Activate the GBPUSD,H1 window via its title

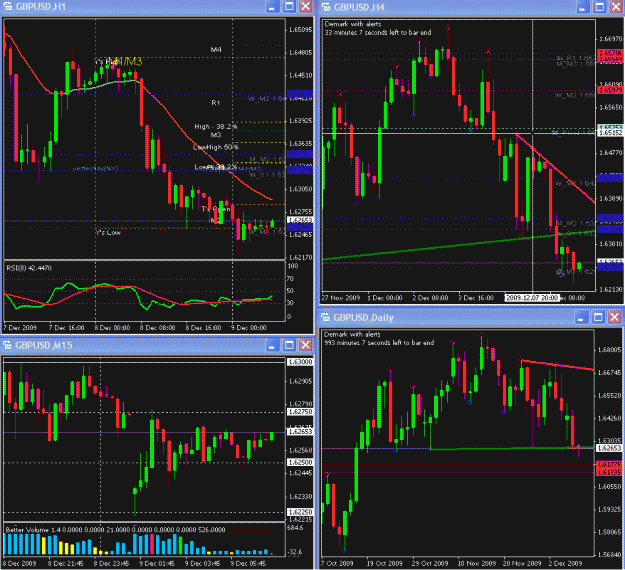coord(41,7)
